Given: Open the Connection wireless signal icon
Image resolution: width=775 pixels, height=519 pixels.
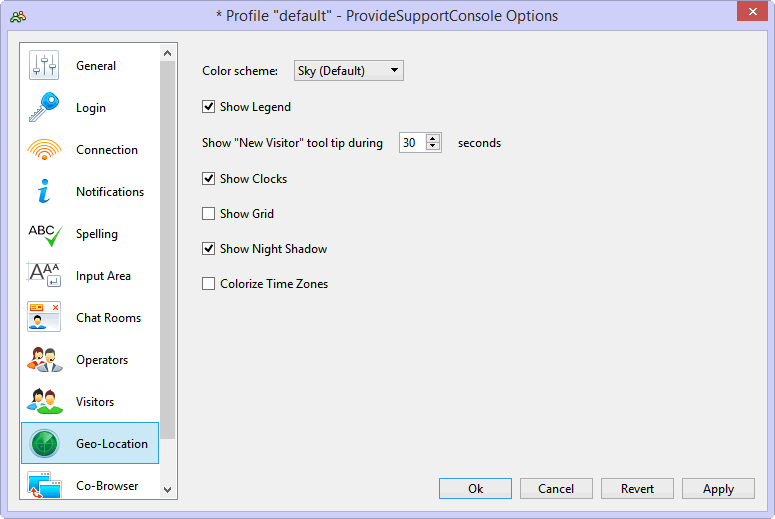Looking at the screenshot, I should (44, 149).
